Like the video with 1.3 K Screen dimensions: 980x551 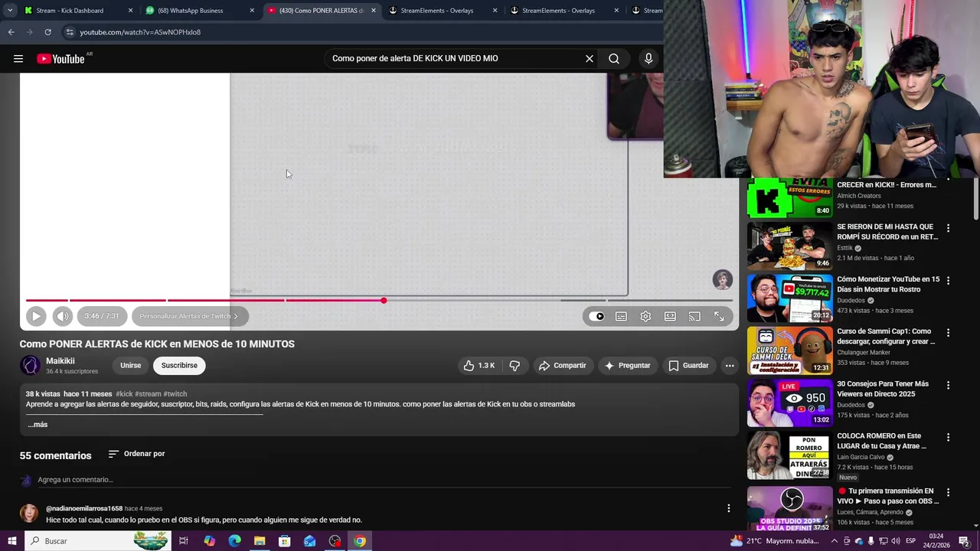coord(479,366)
